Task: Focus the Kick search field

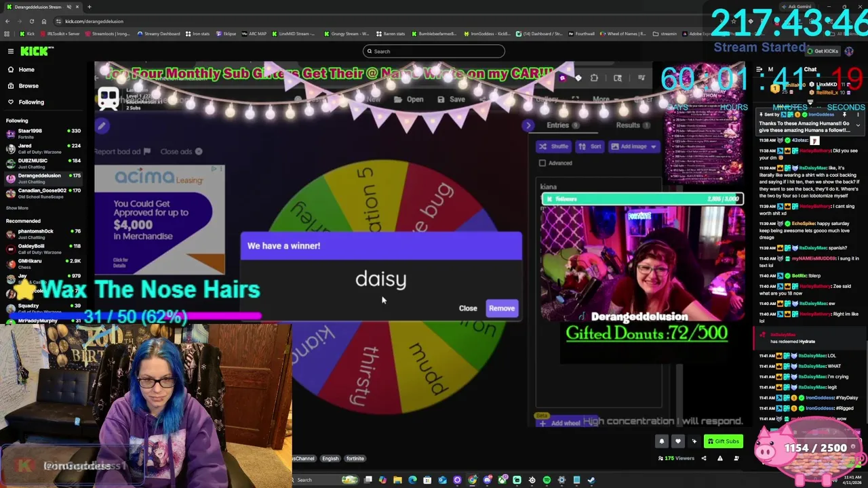Action: click(x=434, y=52)
